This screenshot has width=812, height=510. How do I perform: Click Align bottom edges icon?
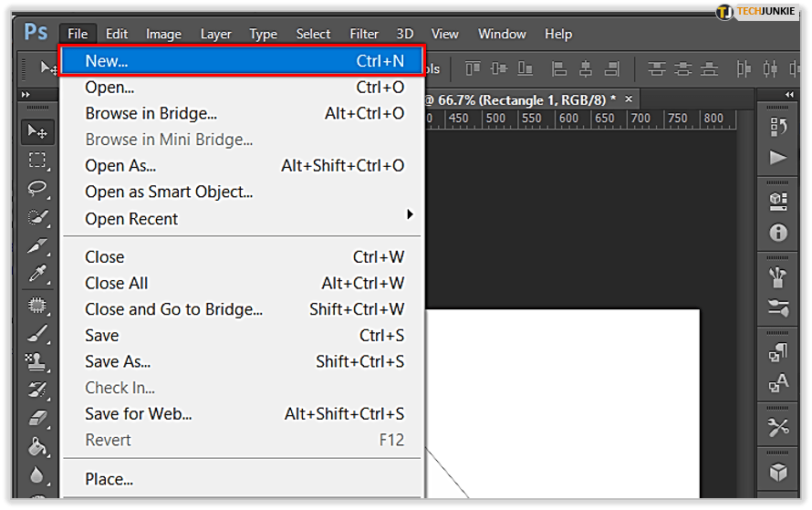[526, 68]
